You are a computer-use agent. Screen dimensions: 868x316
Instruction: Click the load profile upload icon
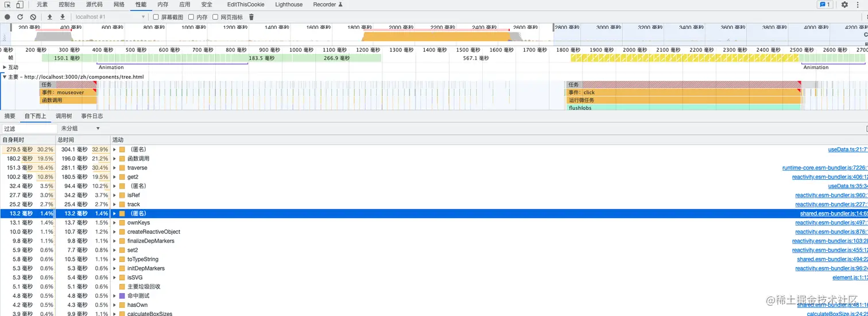(x=50, y=17)
